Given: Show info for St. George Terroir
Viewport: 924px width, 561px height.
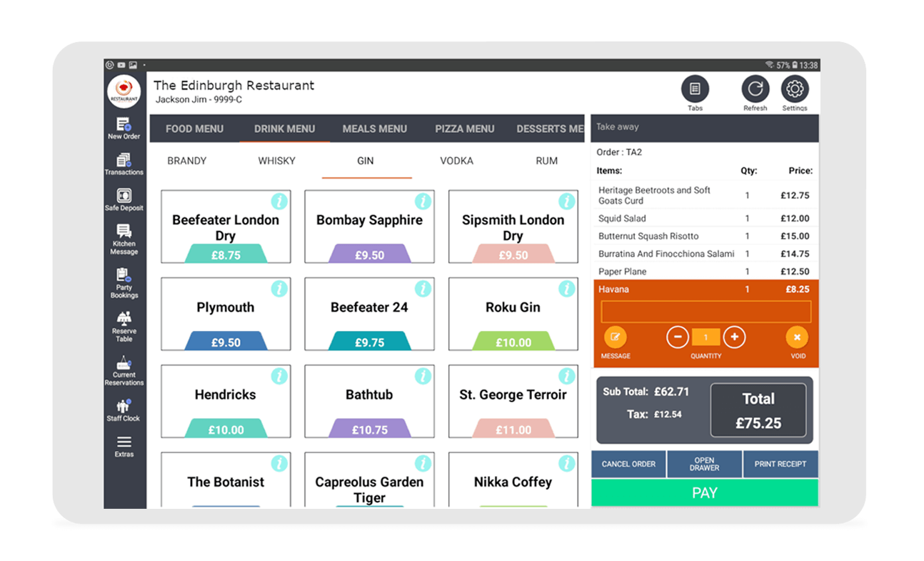Looking at the screenshot, I should coord(567,375).
